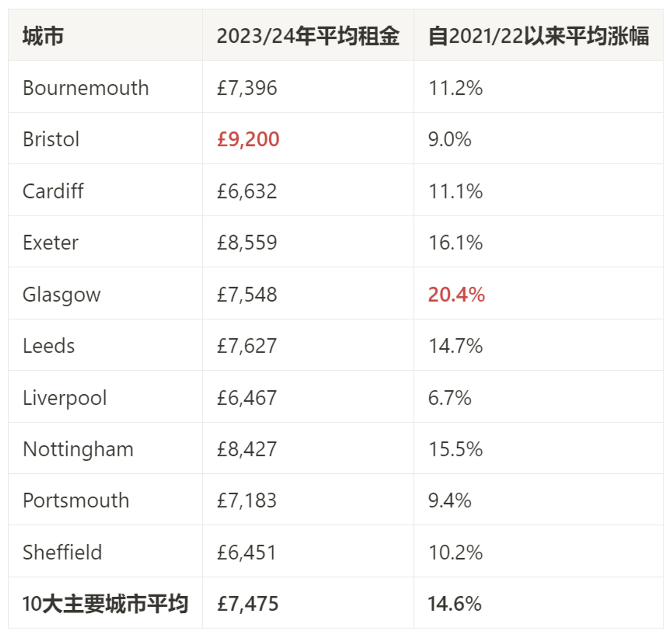The image size is (672, 636).
Task: Click the Sheffield city name
Action: (63, 552)
